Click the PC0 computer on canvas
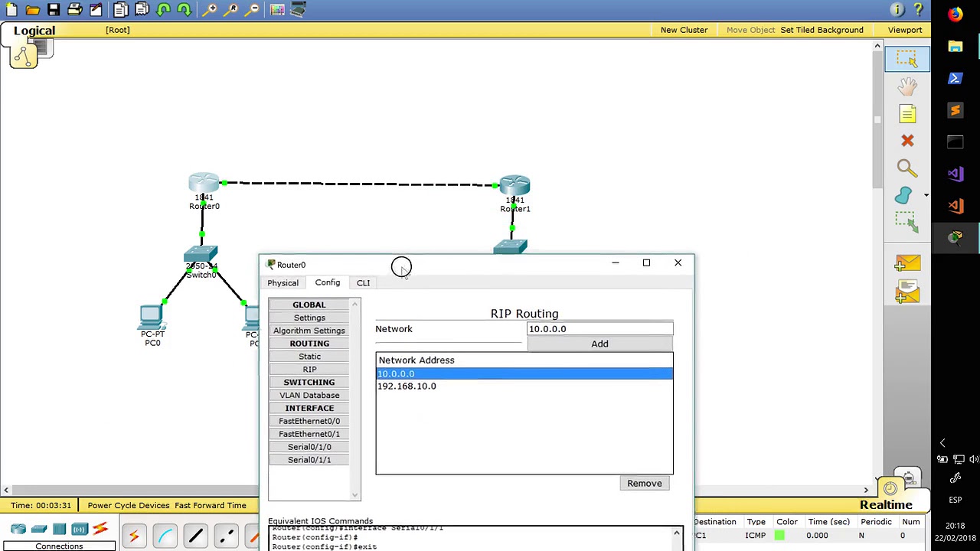Image resolution: width=980 pixels, height=551 pixels. pos(151,317)
